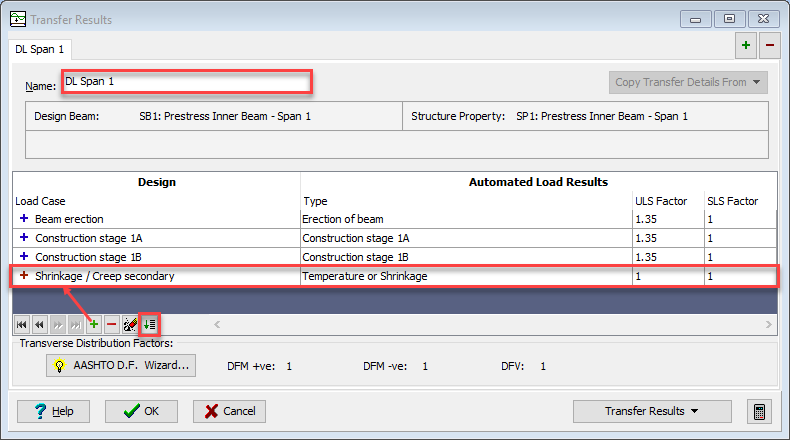Expand the Shrinkage / Creep secondary row
This screenshot has width=790, height=440.
pyautogui.click(x=24, y=276)
